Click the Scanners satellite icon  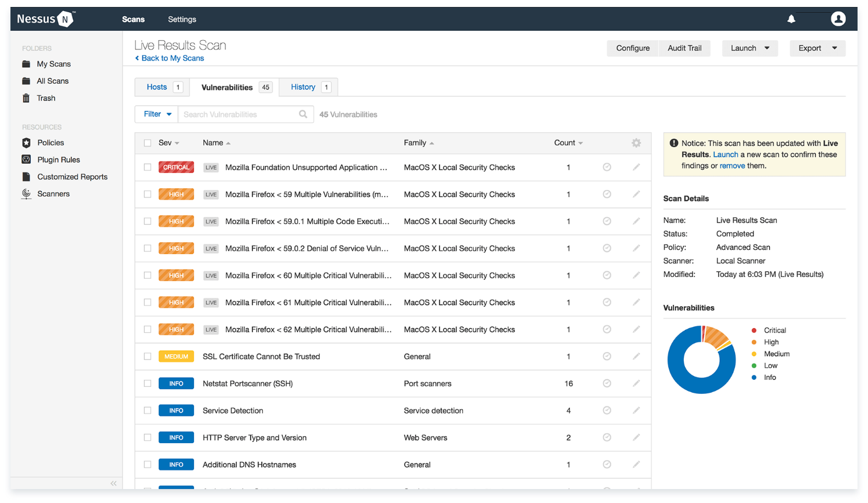(x=26, y=194)
